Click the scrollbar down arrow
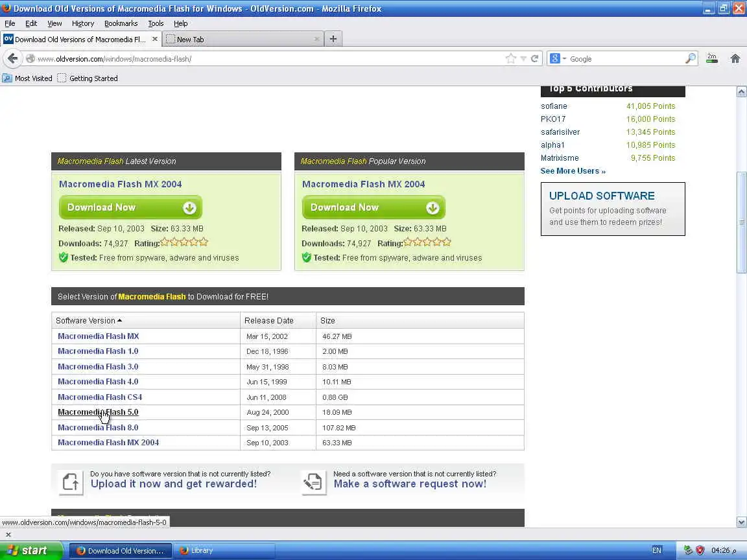The height and width of the screenshot is (560, 747). coord(741,522)
